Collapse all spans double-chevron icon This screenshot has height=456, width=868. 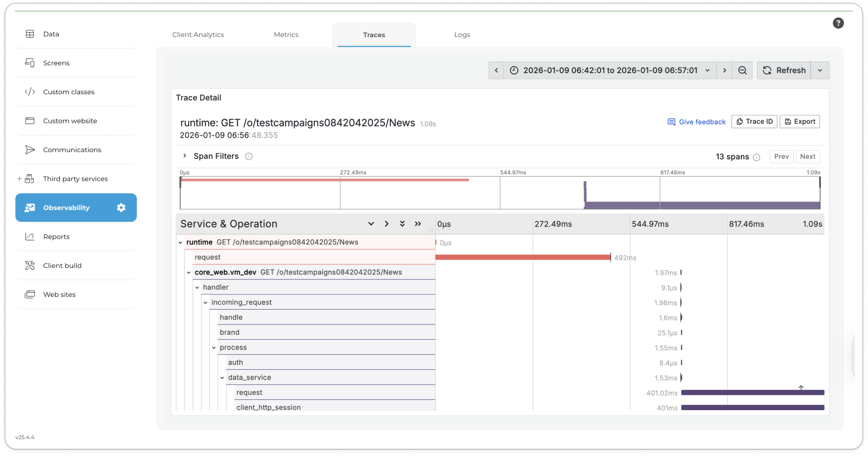[x=402, y=224]
